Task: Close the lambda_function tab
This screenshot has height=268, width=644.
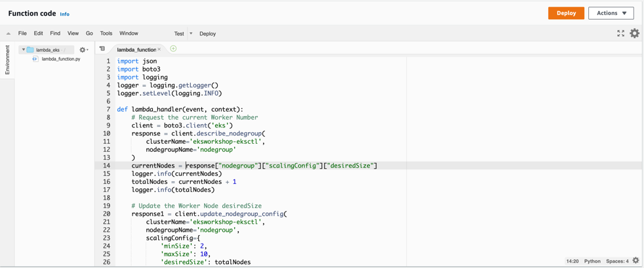Action: click(159, 49)
